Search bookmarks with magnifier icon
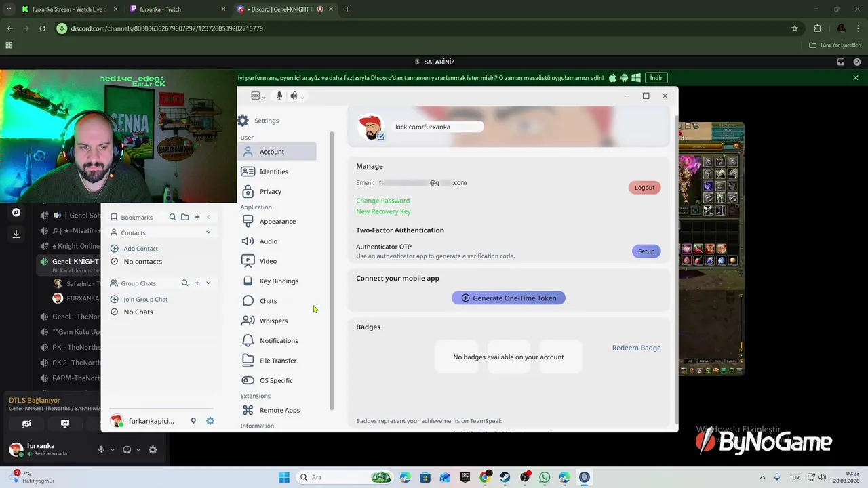This screenshot has width=868, height=488. coord(172,217)
